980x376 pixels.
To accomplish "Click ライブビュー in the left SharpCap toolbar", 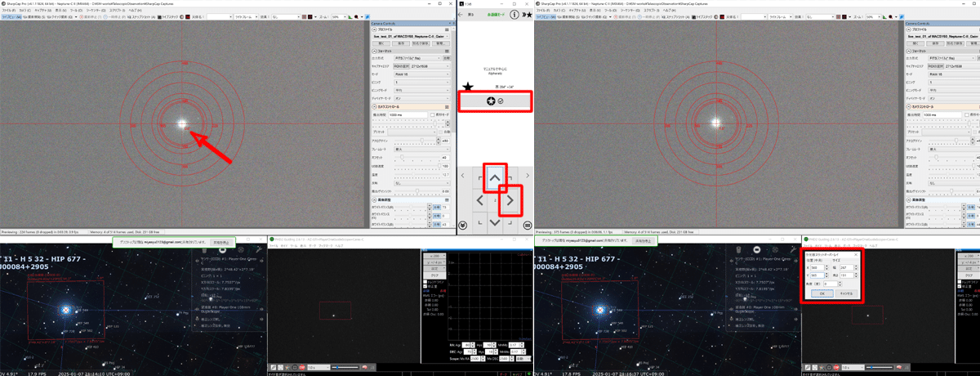I will click(x=11, y=17).
